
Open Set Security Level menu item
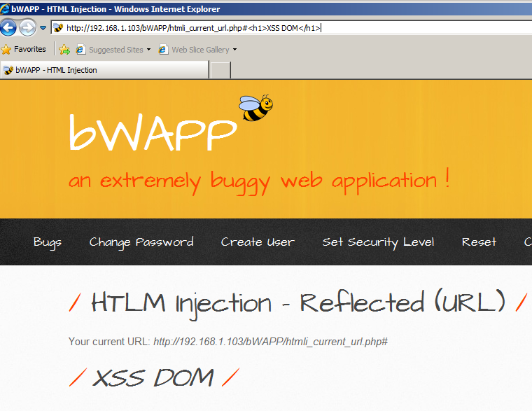click(378, 242)
